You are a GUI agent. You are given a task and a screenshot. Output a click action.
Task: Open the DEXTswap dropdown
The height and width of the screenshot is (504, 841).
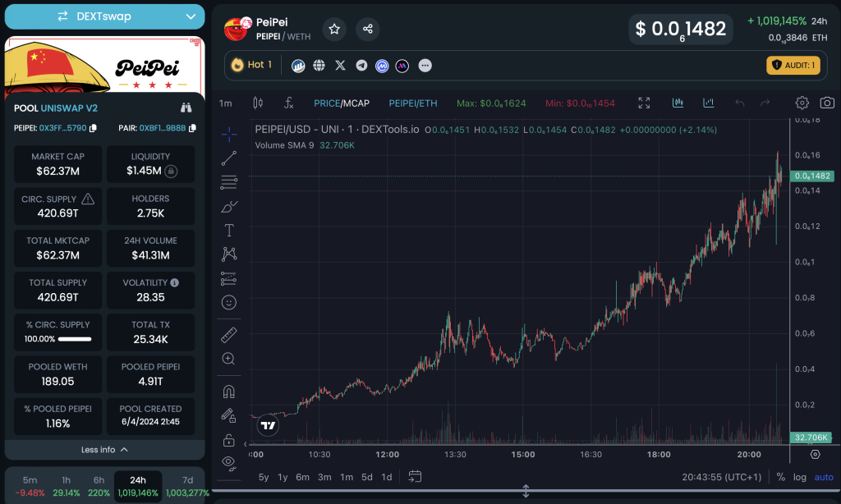click(x=104, y=16)
